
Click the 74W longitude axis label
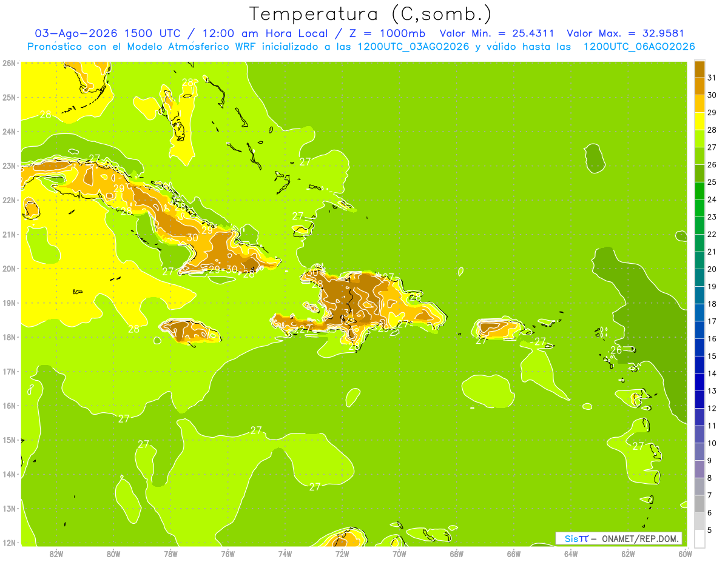[x=285, y=554]
